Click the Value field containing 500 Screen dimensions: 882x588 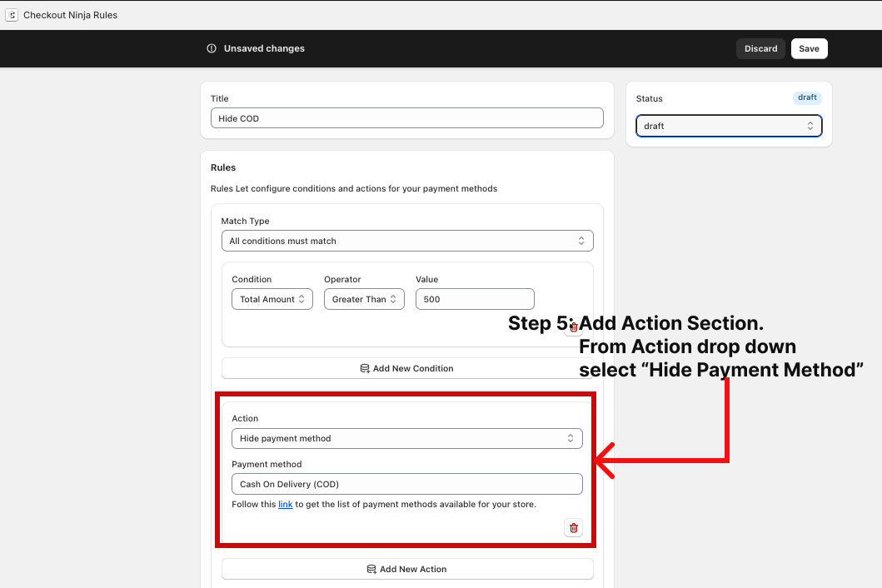coord(474,299)
